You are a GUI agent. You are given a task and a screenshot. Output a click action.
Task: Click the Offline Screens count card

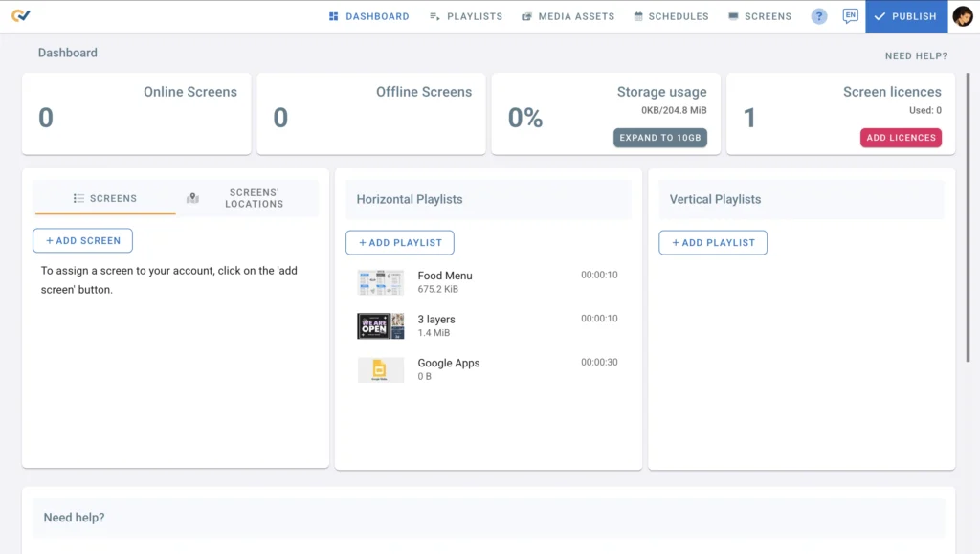coord(371,114)
